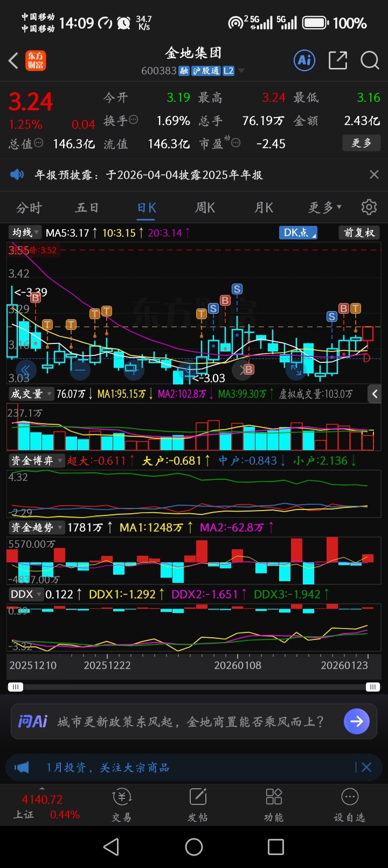Screen dimensions: 388x868
Task: Open 设自选 in bottom bar
Action: [x=350, y=805]
